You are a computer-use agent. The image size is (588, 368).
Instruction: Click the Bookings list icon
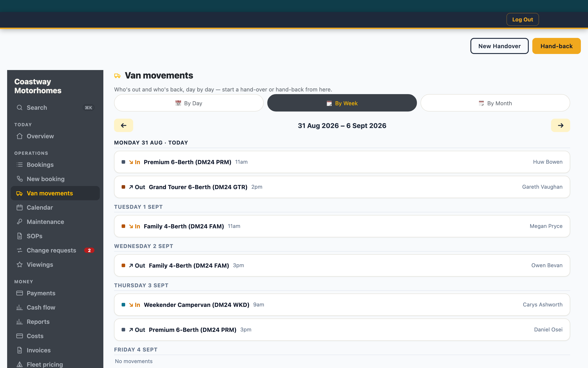[x=19, y=165]
